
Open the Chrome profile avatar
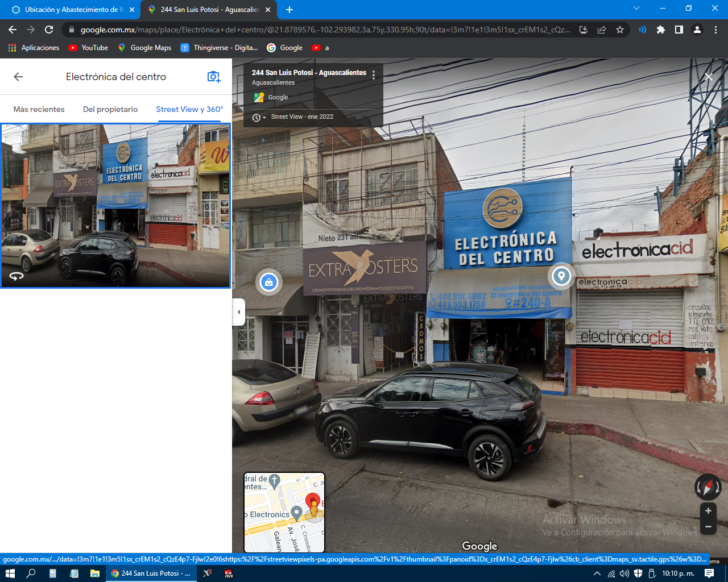click(697, 30)
